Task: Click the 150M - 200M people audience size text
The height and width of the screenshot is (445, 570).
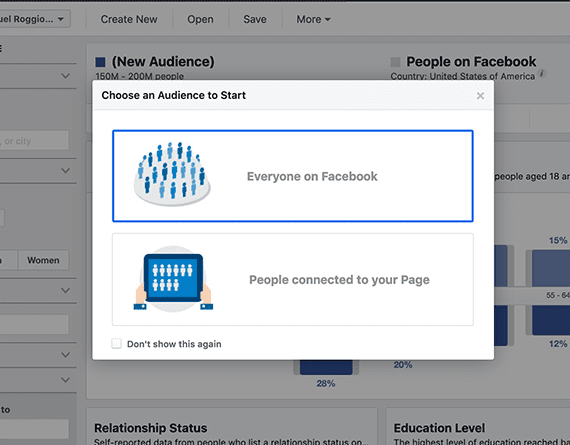Action: pos(140,76)
